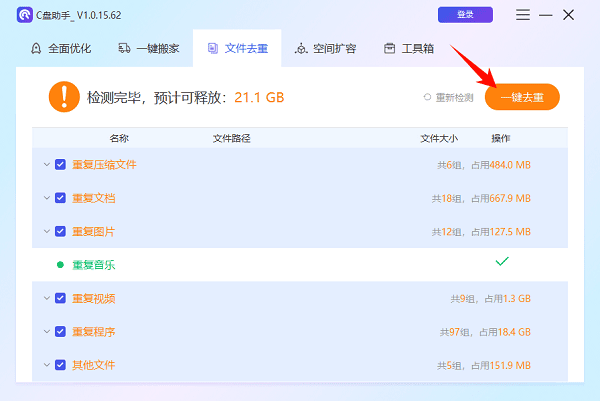600x401 pixels.
Task: Select the 文件去重 tab
Action: point(237,48)
